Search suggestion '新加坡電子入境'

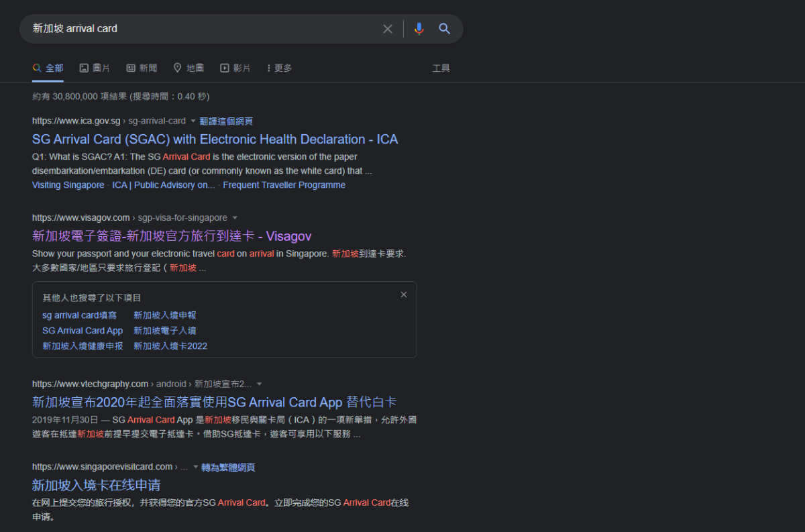(x=165, y=331)
